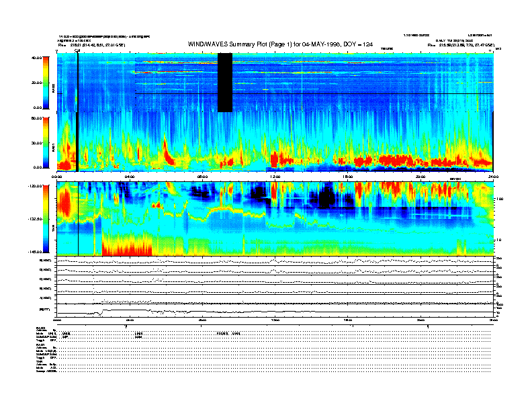Image resolution: width=532 pixels, height=411 pixels.
Task: Click the 04:00 tick under the RAD1 spectrogram
Action: 130,177
